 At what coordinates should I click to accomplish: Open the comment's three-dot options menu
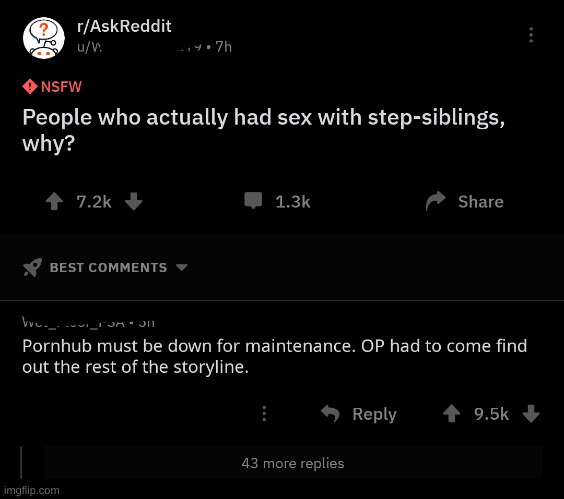(x=264, y=413)
